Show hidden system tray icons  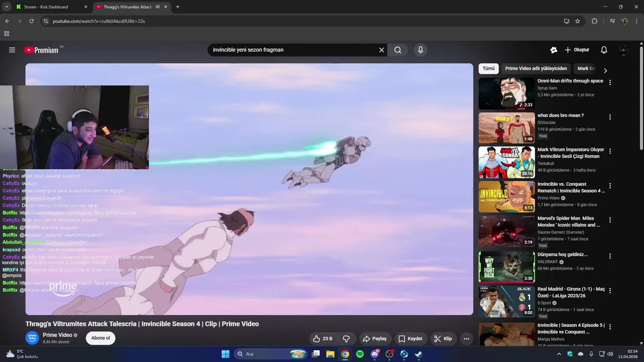(559, 354)
